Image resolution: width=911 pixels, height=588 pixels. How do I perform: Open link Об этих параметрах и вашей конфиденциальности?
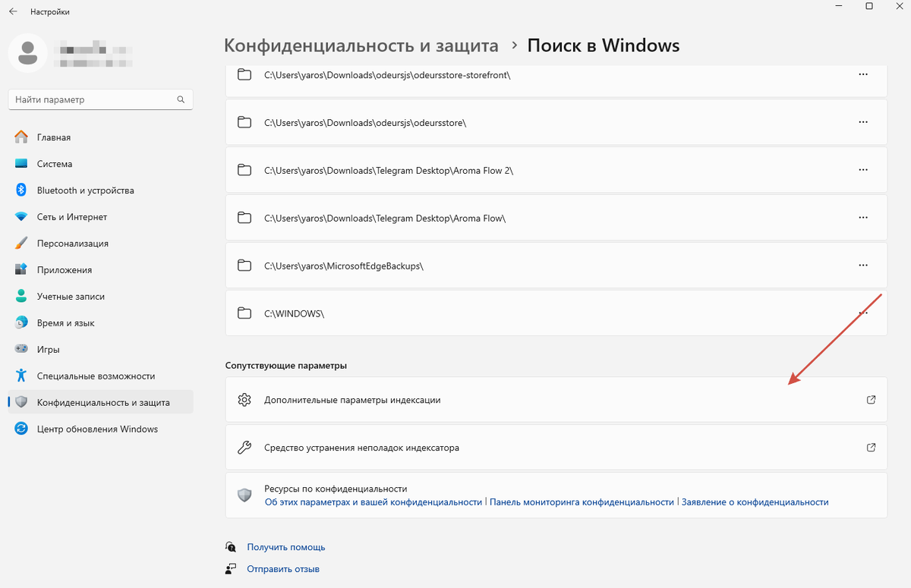(374, 502)
